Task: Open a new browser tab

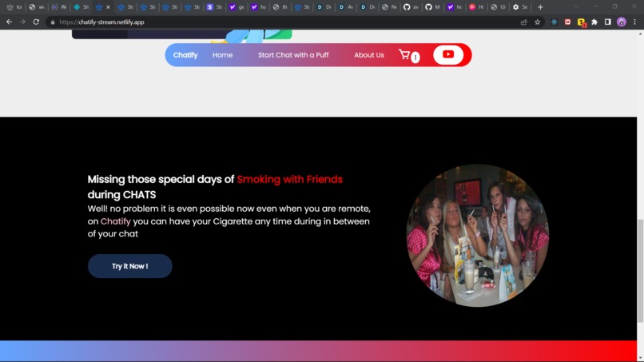Action: pyautogui.click(x=540, y=7)
